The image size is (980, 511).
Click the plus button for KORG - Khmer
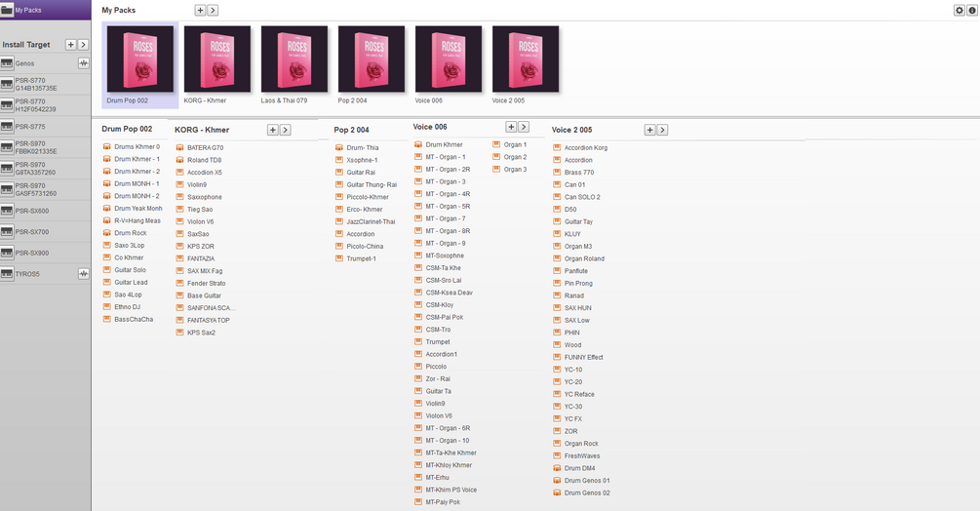click(x=272, y=130)
